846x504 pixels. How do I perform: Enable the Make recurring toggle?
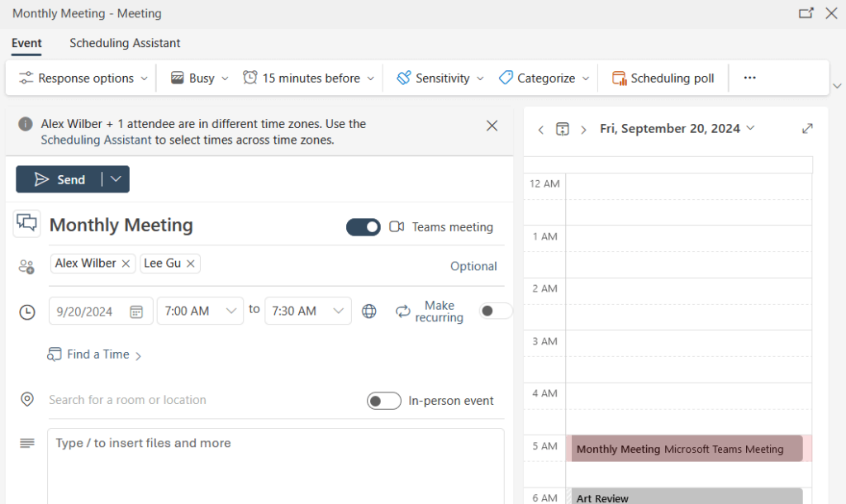(496, 311)
